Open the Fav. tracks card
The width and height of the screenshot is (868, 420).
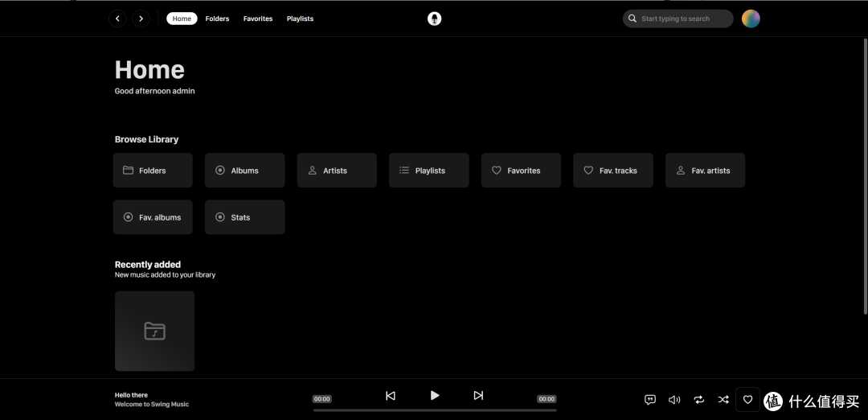613,171
